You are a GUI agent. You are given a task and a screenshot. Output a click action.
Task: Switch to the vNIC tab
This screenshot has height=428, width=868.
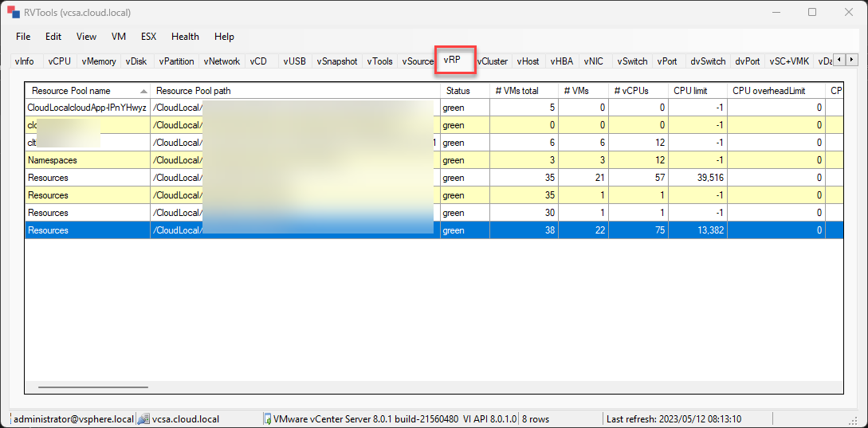tap(594, 61)
